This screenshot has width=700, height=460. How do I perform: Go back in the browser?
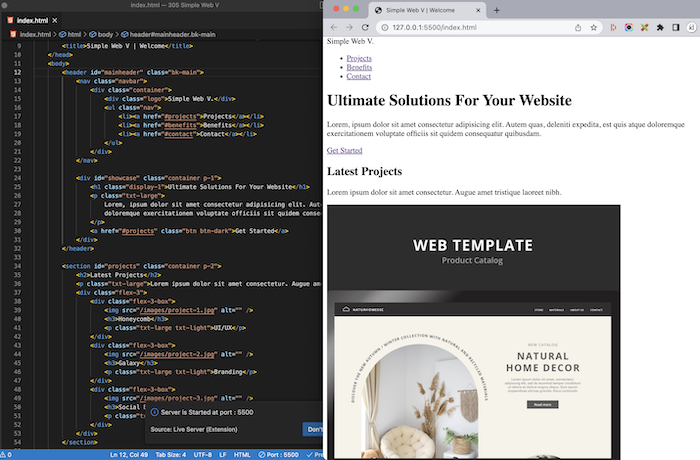coord(333,27)
